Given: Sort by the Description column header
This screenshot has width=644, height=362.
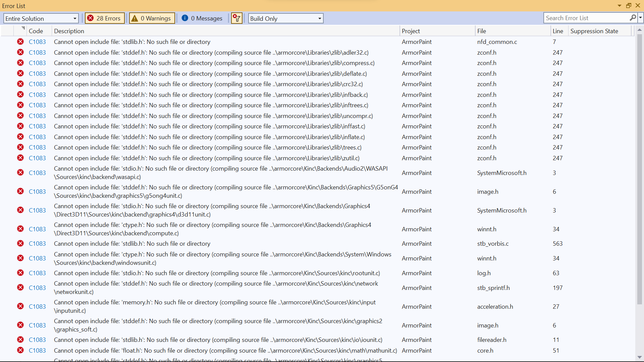Looking at the screenshot, I should click(69, 31).
